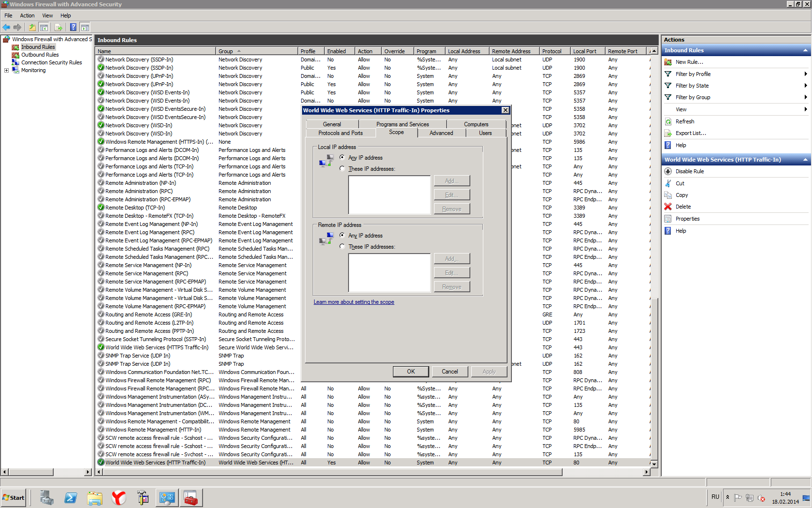Select Windows Remote Management (HTTP-In) rule

click(x=153, y=430)
